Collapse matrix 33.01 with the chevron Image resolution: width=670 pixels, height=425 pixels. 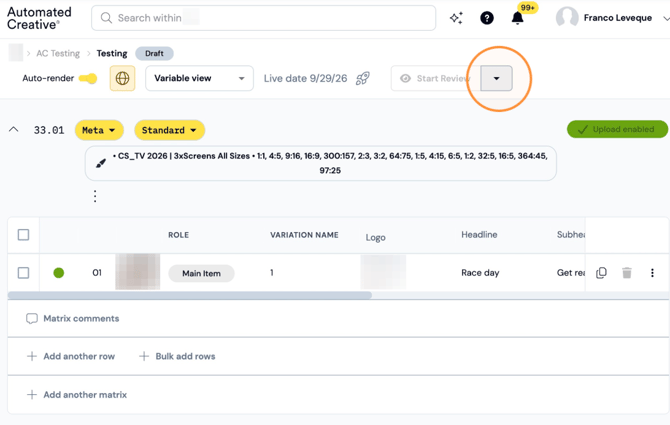(14, 129)
